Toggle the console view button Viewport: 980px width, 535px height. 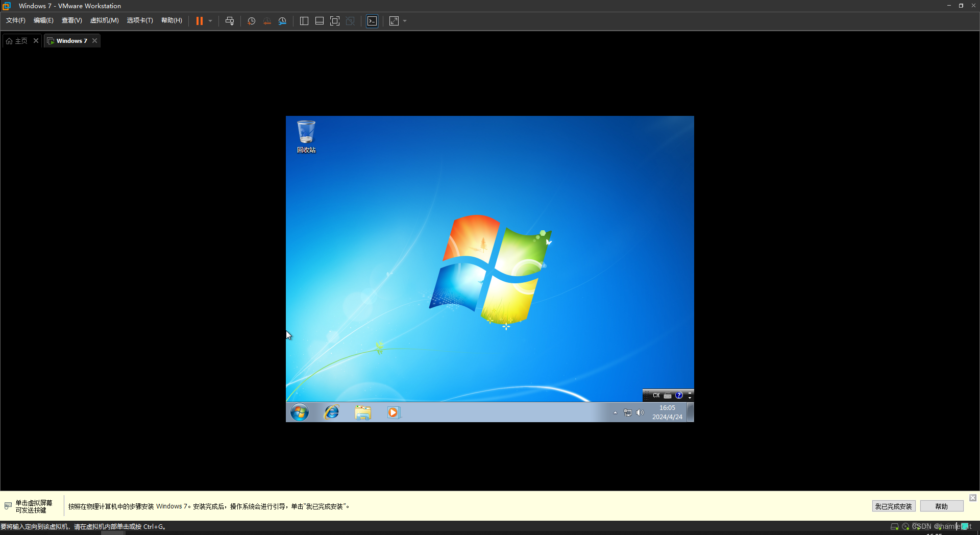(372, 21)
